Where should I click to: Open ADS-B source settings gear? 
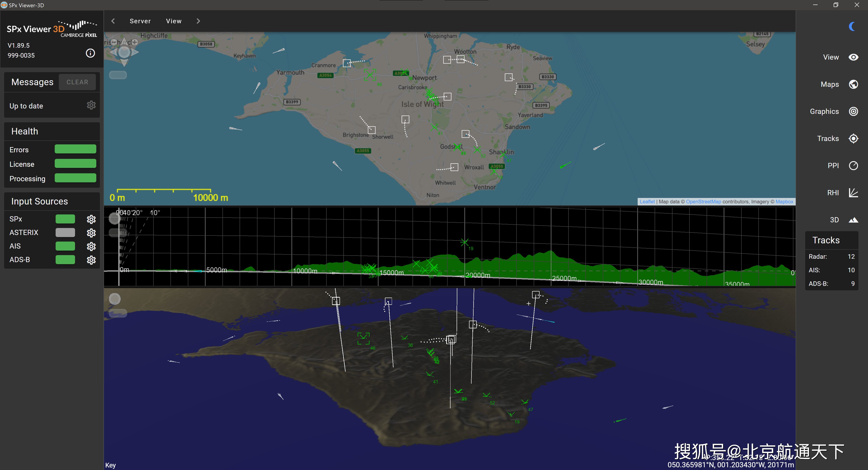(x=91, y=260)
